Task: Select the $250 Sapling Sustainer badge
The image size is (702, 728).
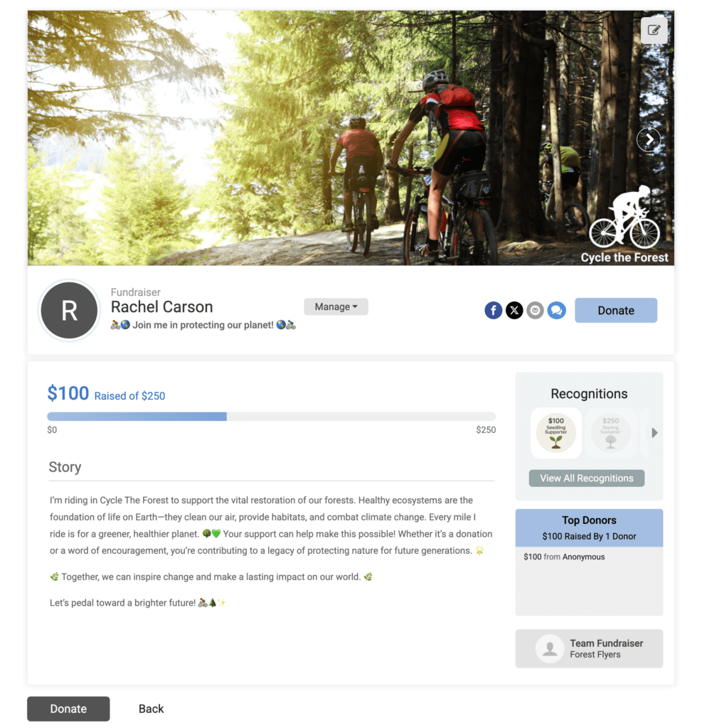Action: (610, 433)
